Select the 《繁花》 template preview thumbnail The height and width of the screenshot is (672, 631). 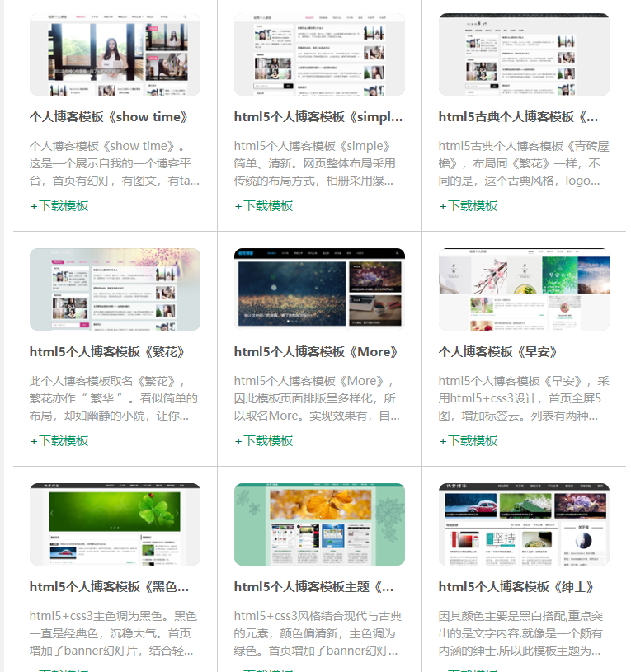[115, 289]
